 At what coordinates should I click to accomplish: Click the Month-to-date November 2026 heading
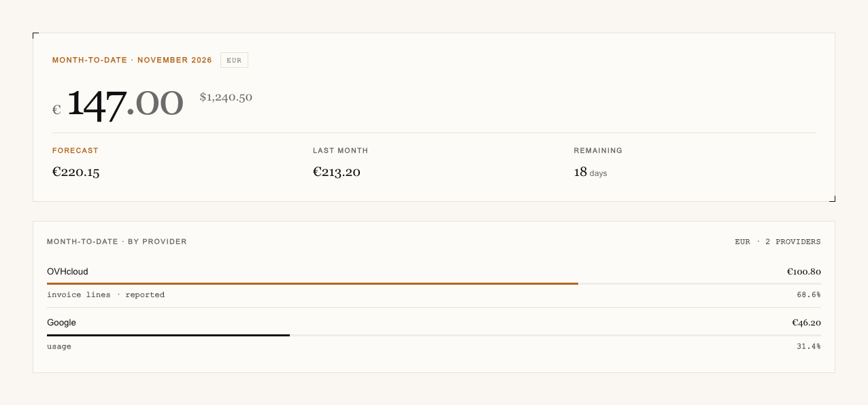click(132, 60)
